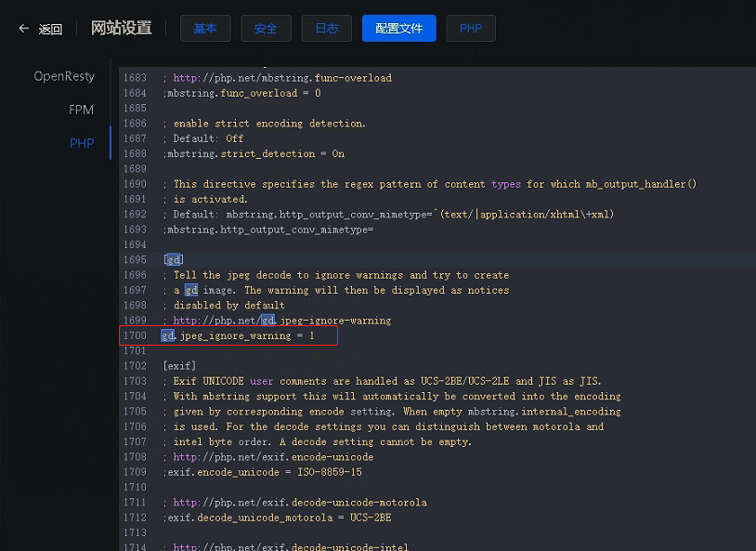The height and width of the screenshot is (551, 756).
Task: Click the back arrow icon
Action: pos(23,29)
